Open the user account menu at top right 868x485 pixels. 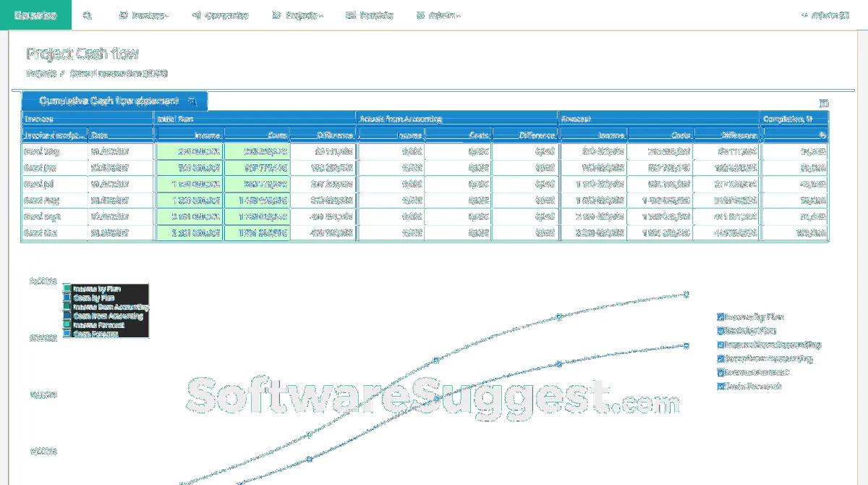(825, 15)
